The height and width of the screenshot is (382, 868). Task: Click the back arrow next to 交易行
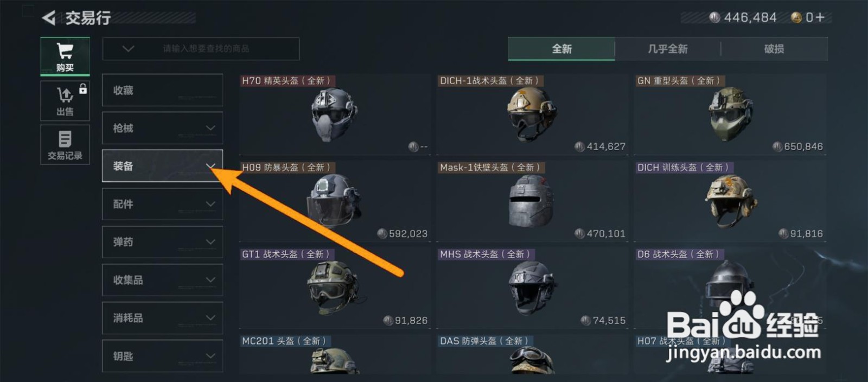49,18
